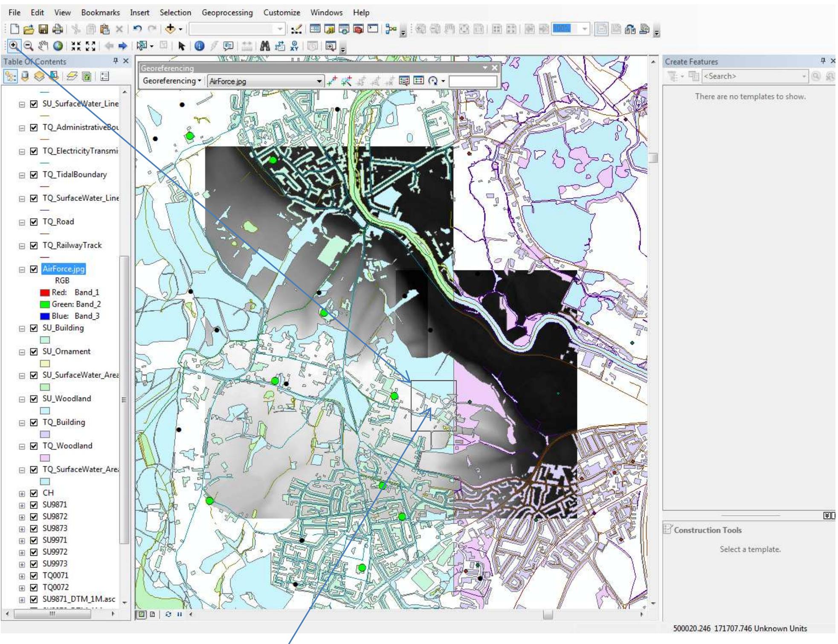Uncheck the SU_Building layer

click(34, 328)
